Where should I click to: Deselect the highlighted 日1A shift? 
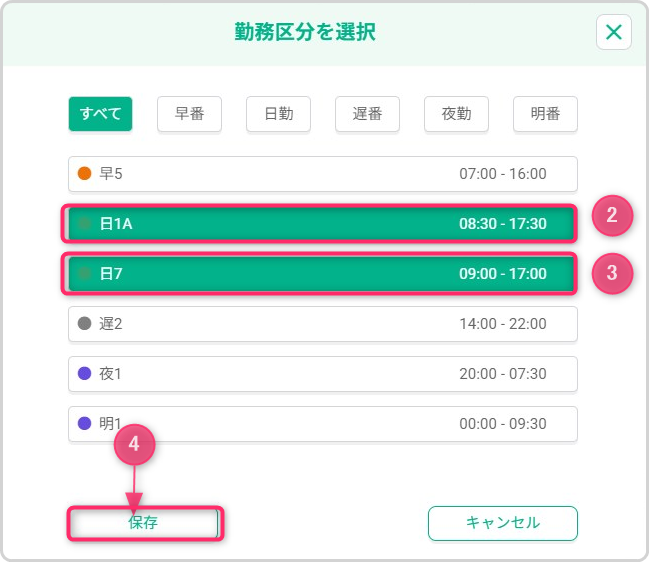pos(322,224)
